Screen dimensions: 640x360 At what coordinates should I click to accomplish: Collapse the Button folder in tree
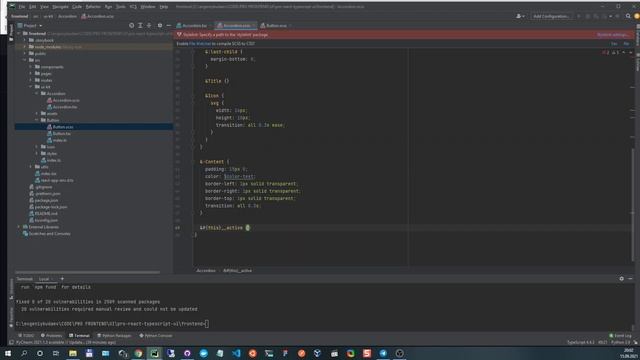[36, 120]
